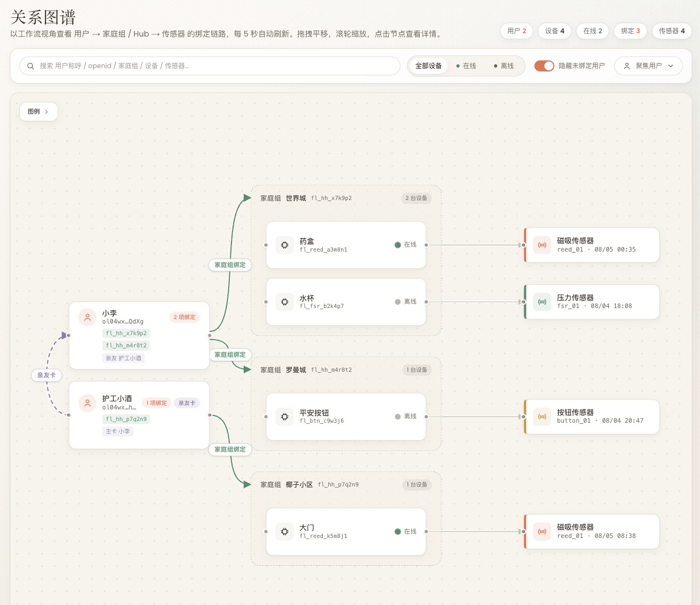Open the 小李 user node
This screenshot has height=605, width=700.
(139, 335)
